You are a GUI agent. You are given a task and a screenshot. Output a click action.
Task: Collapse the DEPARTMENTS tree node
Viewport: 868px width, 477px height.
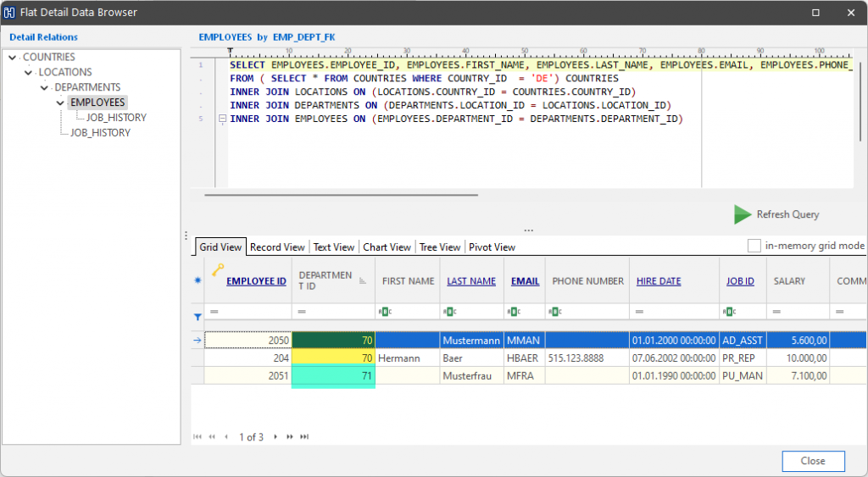pyautogui.click(x=44, y=87)
